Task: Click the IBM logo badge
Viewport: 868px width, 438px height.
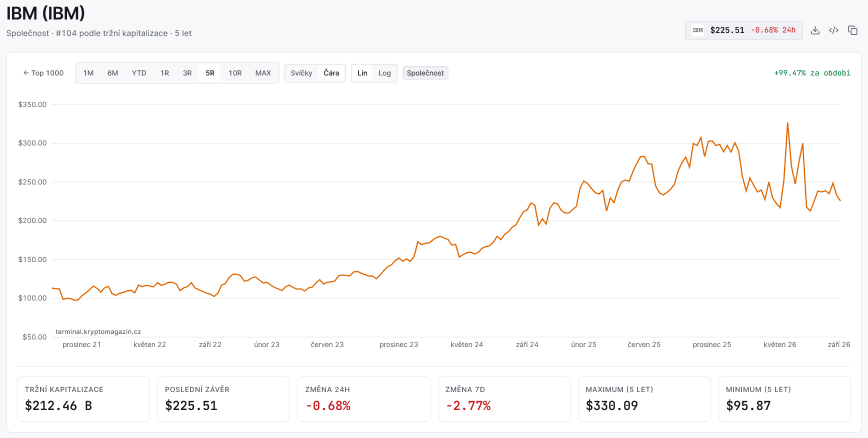Action: point(697,30)
